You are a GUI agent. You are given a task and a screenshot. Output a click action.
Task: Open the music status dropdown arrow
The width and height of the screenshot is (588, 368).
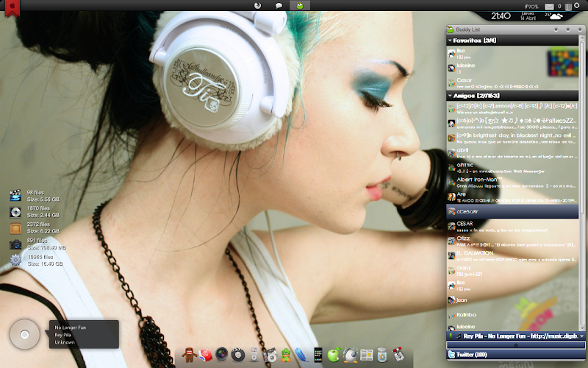(581, 336)
